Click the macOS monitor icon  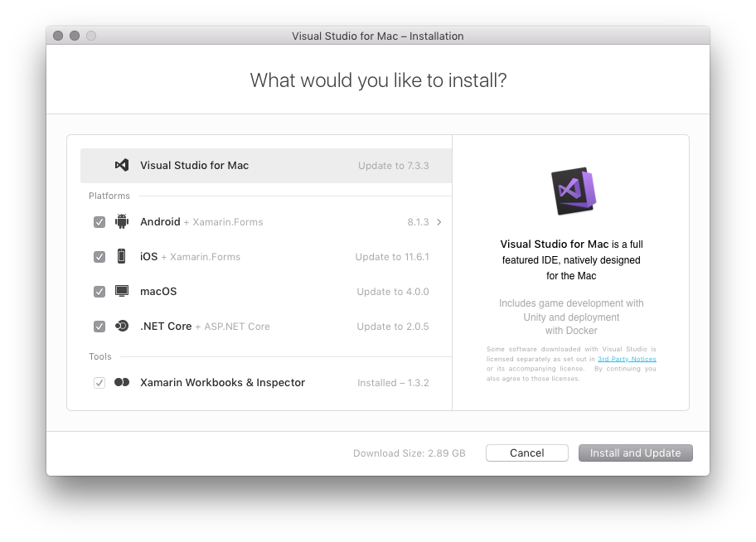[122, 291]
